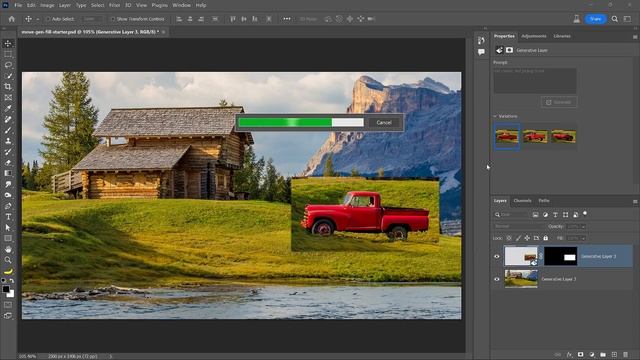640x360 pixels.
Task: Toggle Show Transform Controls checkbox
Action: tap(113, 19)
